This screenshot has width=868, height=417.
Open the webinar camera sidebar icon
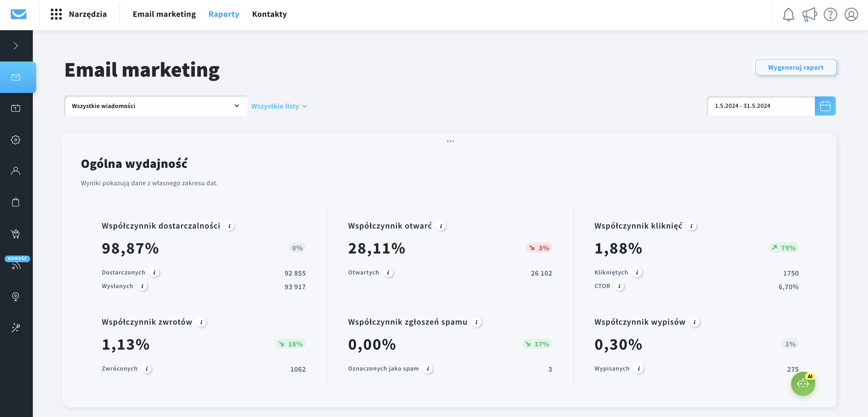pyautogui.click(x=16, y=296)
